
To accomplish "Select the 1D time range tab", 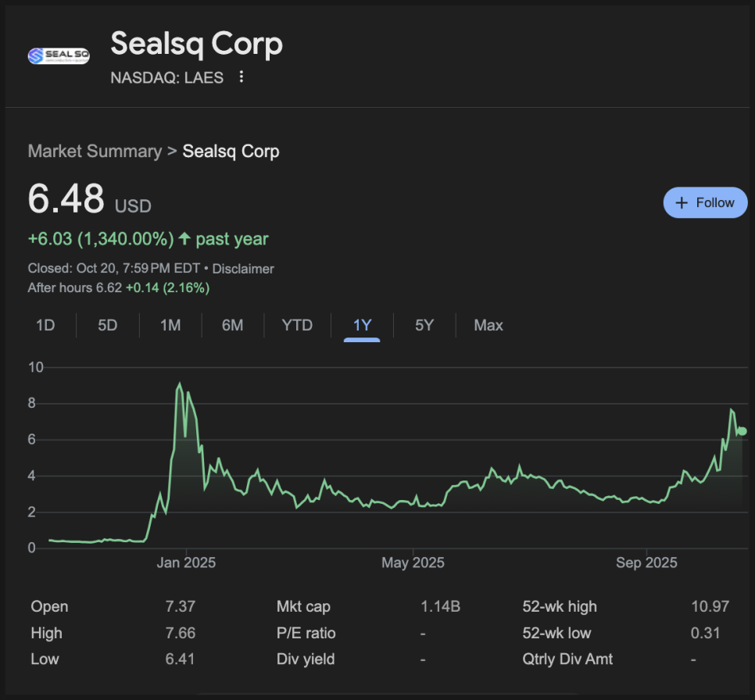I will [45, 325].
